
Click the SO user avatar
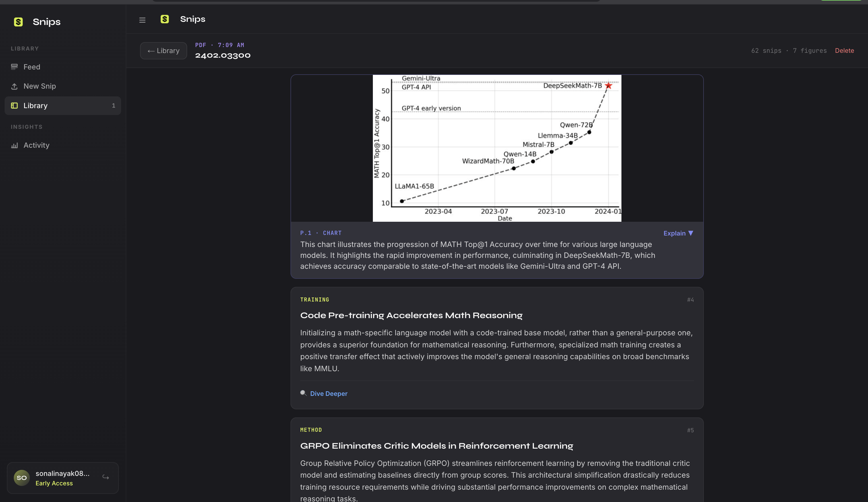pyautogui.click(x=21, y=478)
